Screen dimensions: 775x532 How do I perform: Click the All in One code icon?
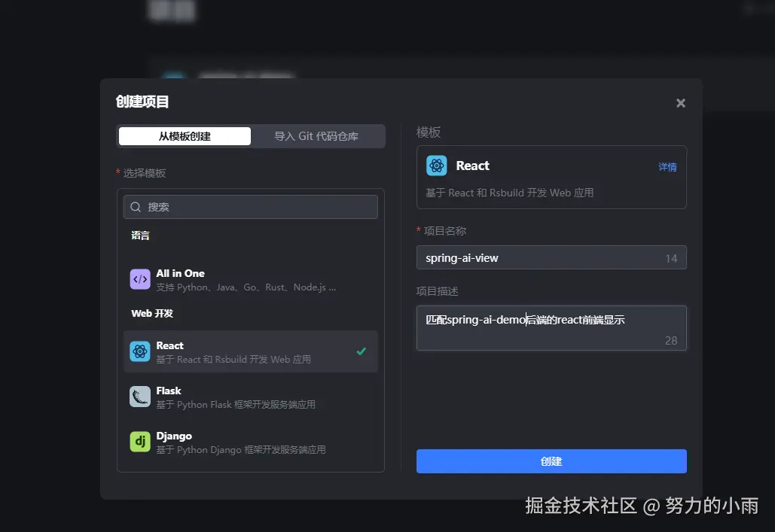[x=140, y=279]
